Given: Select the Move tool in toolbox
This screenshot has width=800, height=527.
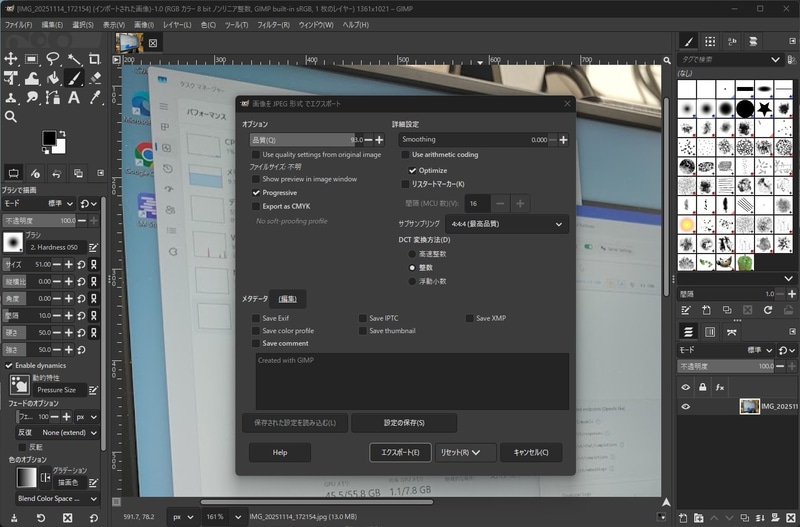Looking at the screenshot, I should pyautogui.click(x=11, y=59).
